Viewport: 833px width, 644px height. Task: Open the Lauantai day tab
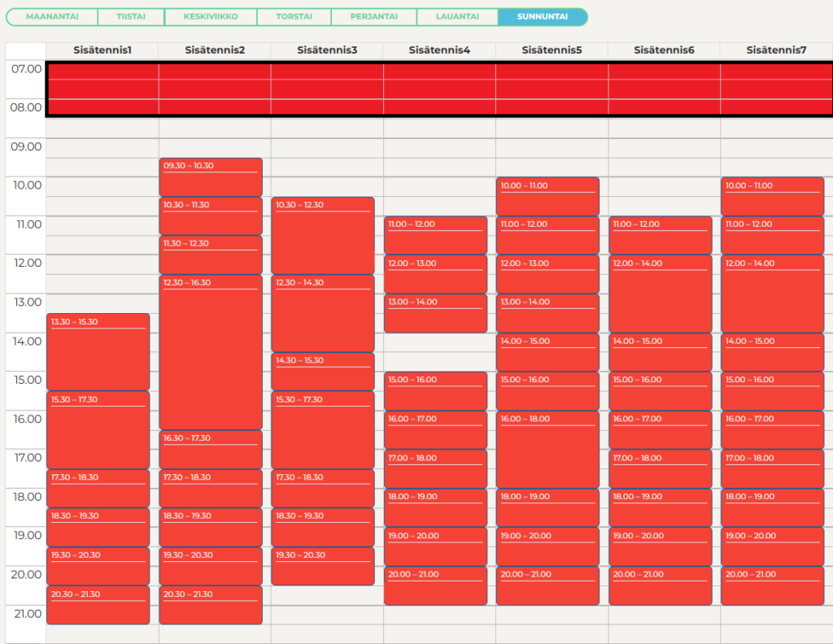pyautogui.click(x=457, y=16)
